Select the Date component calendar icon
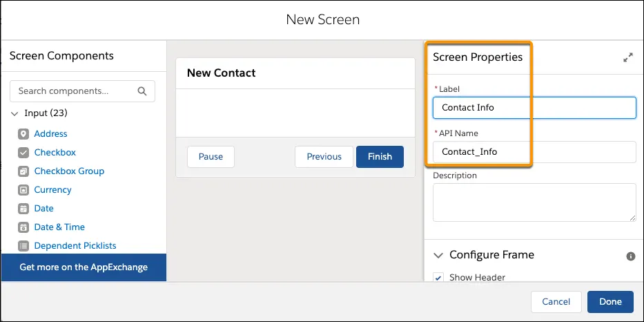Viewport: 644px width, 322px height. (x=23, y=209)
